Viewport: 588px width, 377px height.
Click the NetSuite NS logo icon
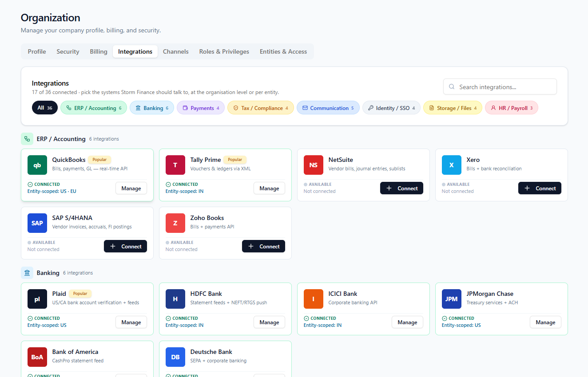[314, 165]
